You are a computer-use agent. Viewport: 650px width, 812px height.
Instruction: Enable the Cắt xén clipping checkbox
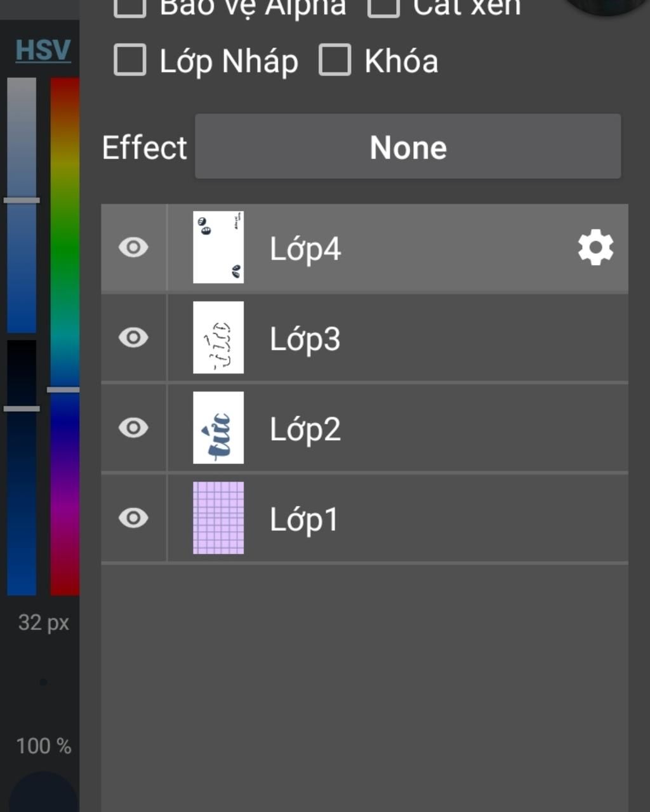click(383, 6)
